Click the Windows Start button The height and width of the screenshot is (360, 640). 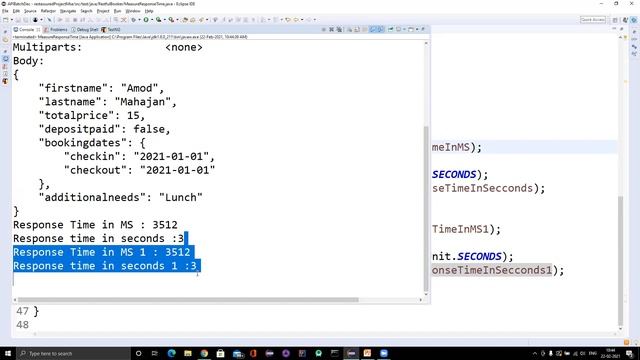(8, 353)
